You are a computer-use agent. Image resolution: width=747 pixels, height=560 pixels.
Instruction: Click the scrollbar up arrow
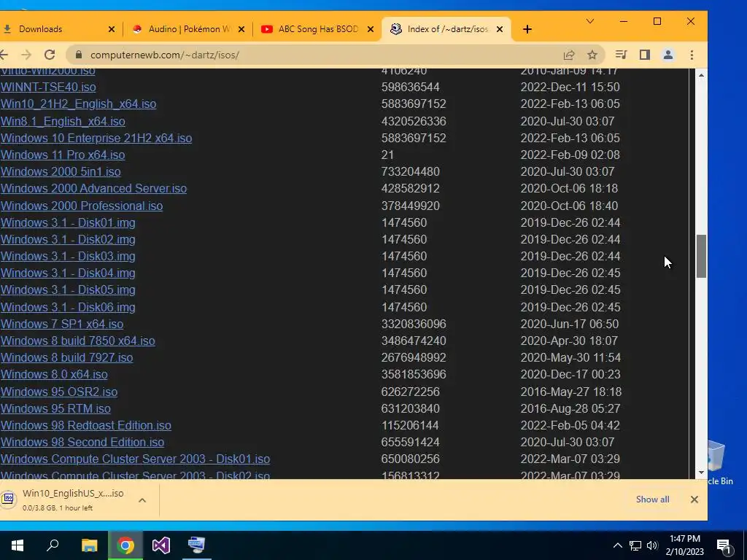[701, 75]
